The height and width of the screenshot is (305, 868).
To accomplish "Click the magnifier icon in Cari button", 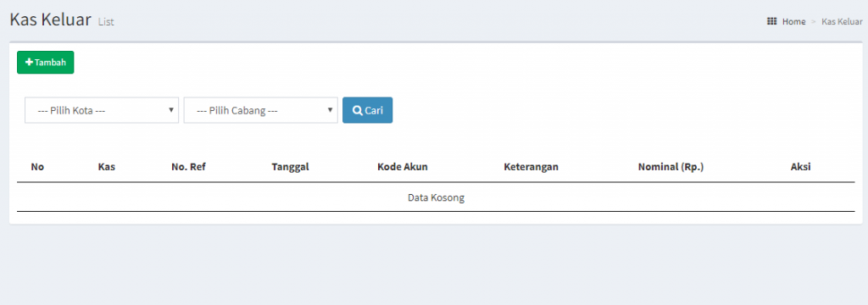I will pos(358,110).
